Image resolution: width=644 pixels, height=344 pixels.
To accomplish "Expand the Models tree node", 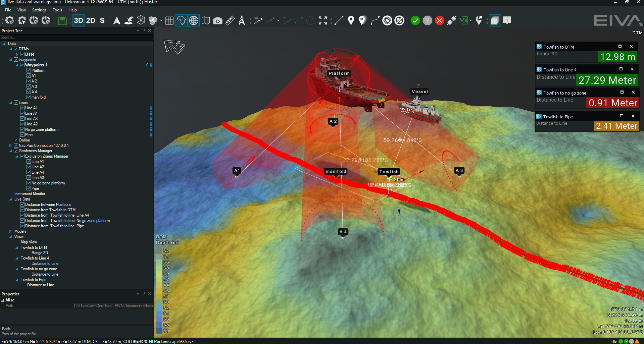I will pos(10,231).
